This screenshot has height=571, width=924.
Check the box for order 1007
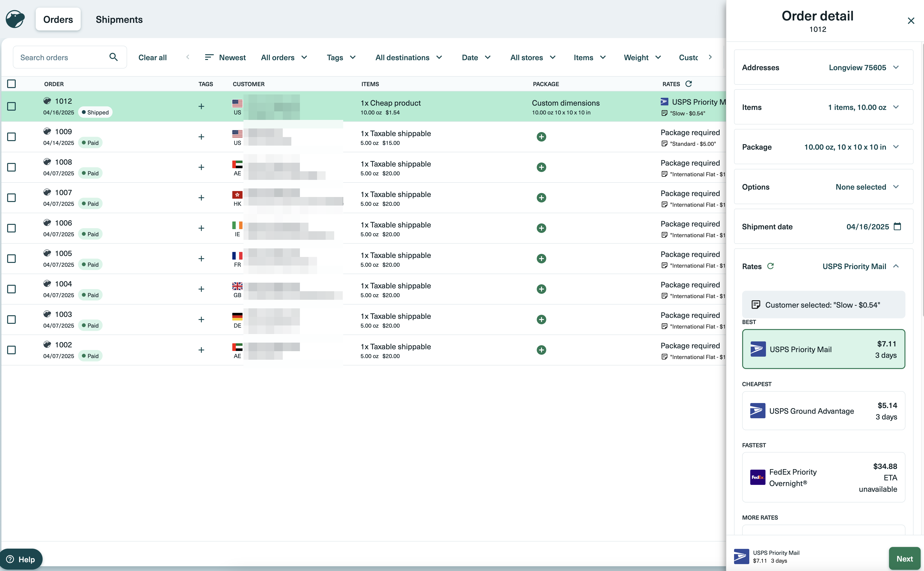tap(11, 197)
